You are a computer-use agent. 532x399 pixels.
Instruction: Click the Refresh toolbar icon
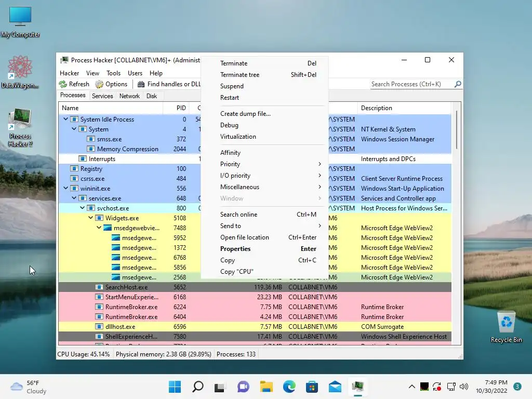click(63, 84)
